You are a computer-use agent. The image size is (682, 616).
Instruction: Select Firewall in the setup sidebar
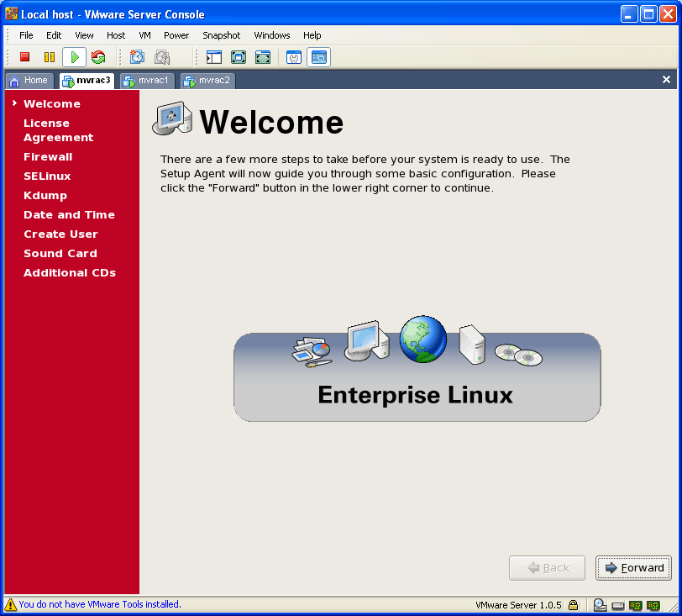click(x=48, y=157)
